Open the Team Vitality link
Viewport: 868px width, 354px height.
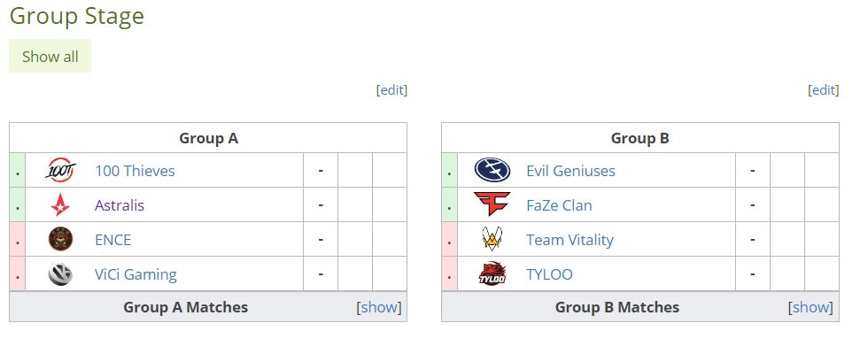(570, 240)
